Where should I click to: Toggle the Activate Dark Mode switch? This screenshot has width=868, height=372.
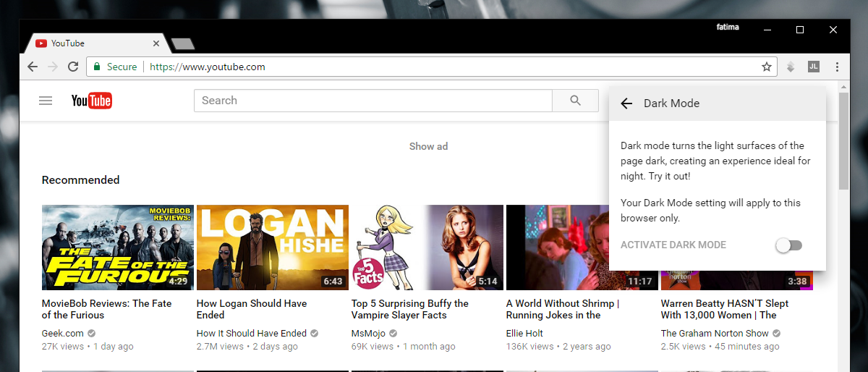pyautogui.click(x=788, y=245)
